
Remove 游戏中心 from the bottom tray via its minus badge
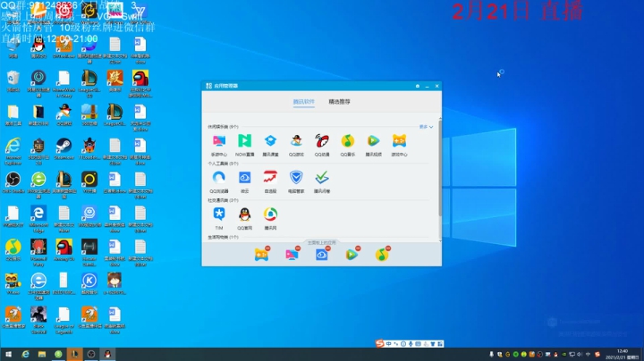tap(267, 248)
